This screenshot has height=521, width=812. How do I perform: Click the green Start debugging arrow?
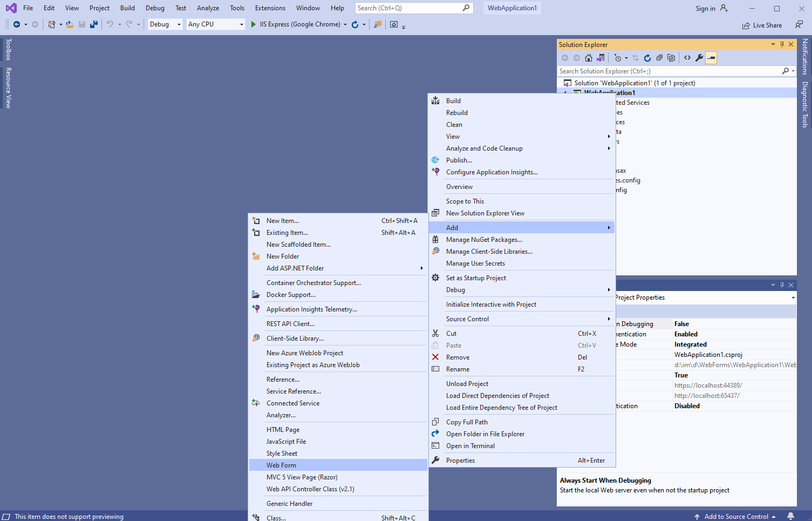[254, 24]
